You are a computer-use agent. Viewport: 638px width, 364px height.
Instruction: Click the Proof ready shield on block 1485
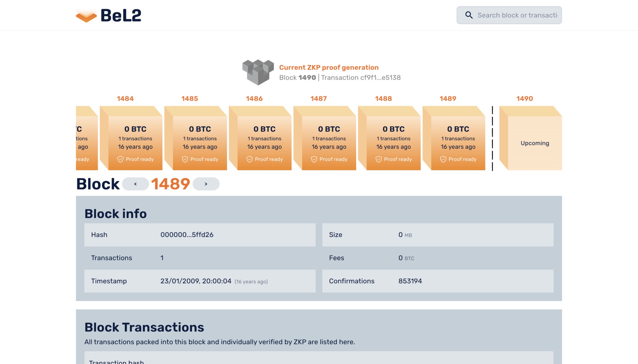(185, 159)
